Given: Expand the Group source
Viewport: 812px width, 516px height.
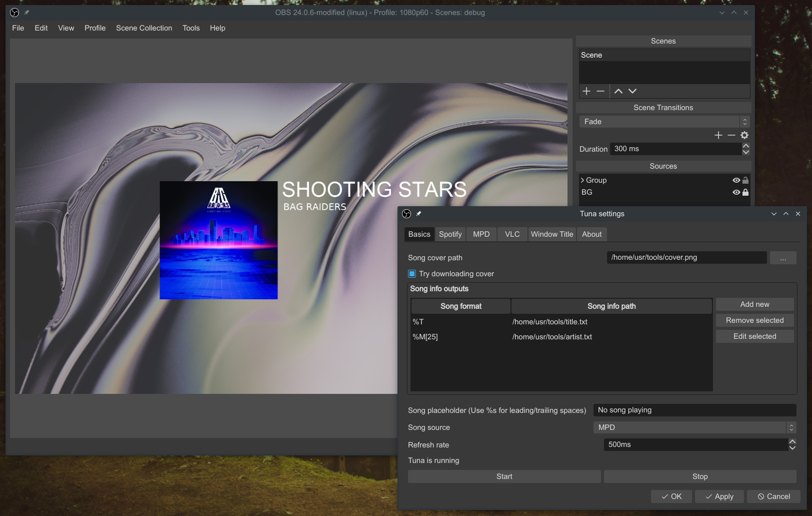Looking at the screenshot, I should [x=582, y=180].
